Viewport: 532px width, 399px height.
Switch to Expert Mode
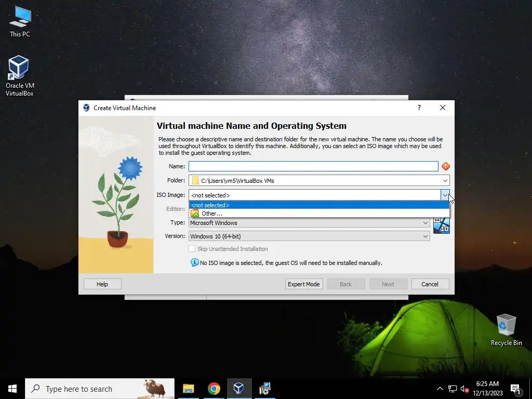point(304,284)
